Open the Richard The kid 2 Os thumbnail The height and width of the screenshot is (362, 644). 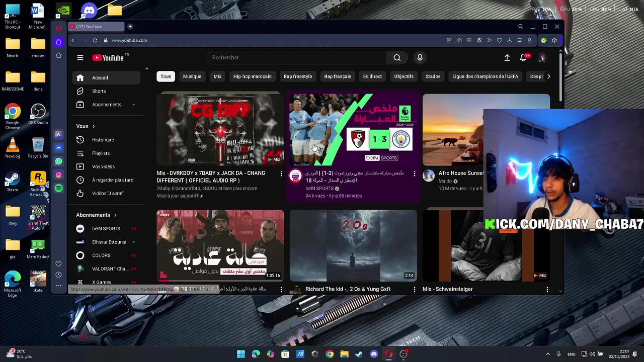click(x=353, y=245)
